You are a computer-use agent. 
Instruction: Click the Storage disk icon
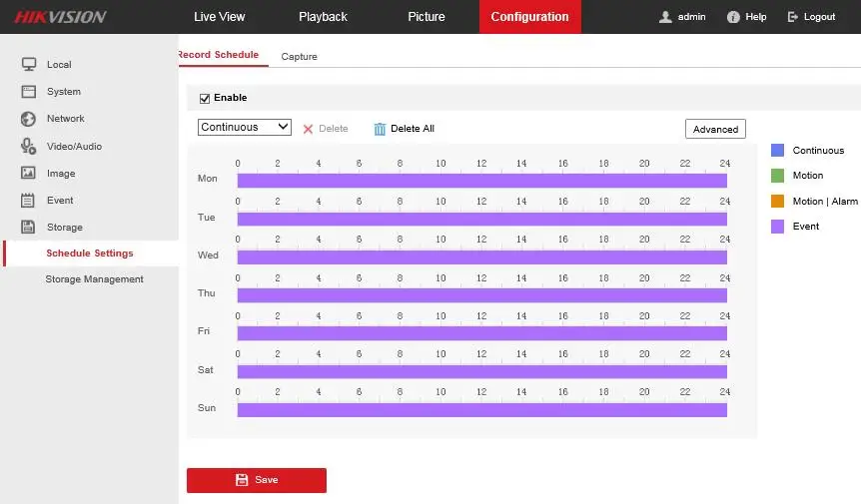point(28,227)
